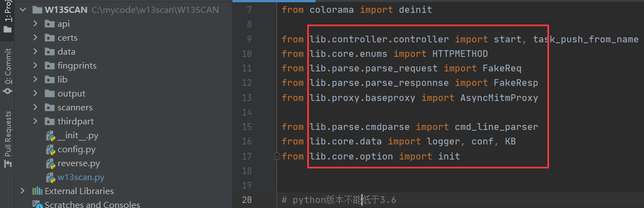644x208 pixels.
Task: Open the Pull Requests tool window tab
Action: tap(8, 139)
